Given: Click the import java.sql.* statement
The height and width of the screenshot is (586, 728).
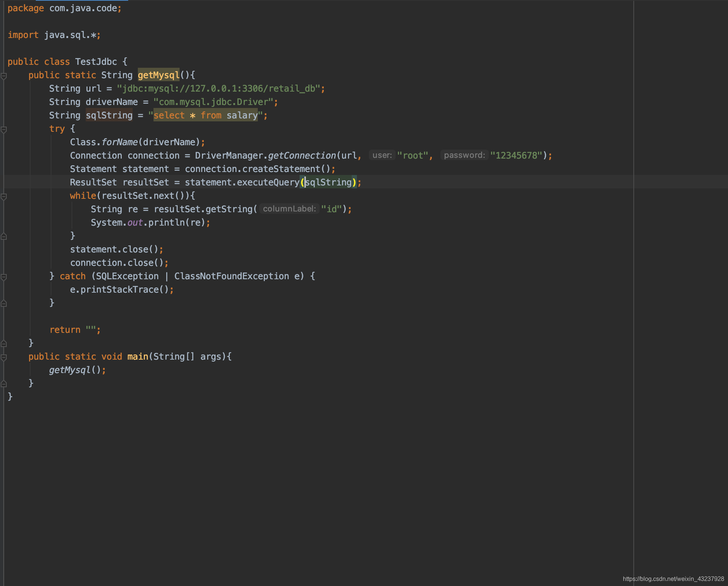Looking at the screenshot, I should 54,35.
